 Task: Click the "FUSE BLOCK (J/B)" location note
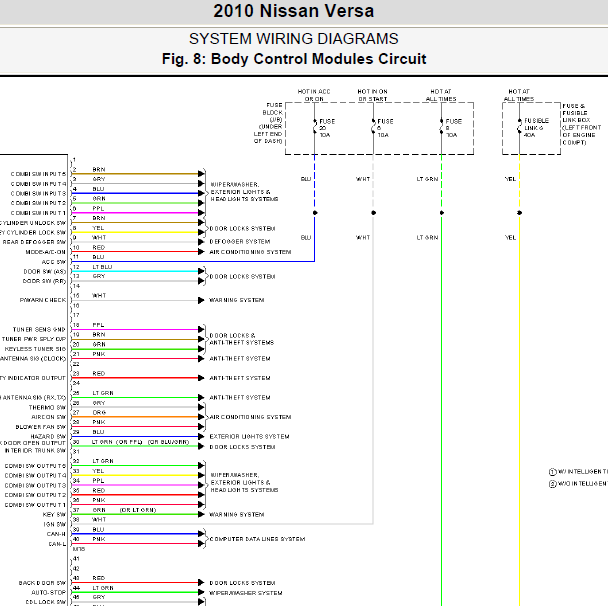click(x=268, y=123)
